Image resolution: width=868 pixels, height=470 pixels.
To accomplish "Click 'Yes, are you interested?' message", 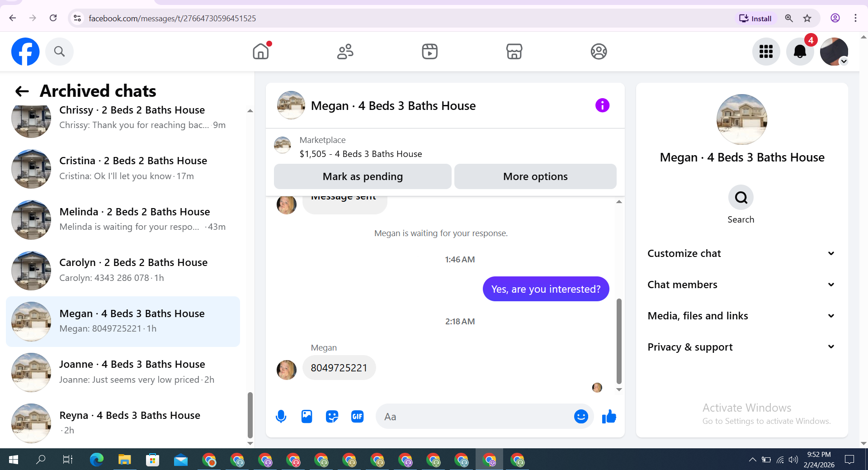I will [546, 289].
